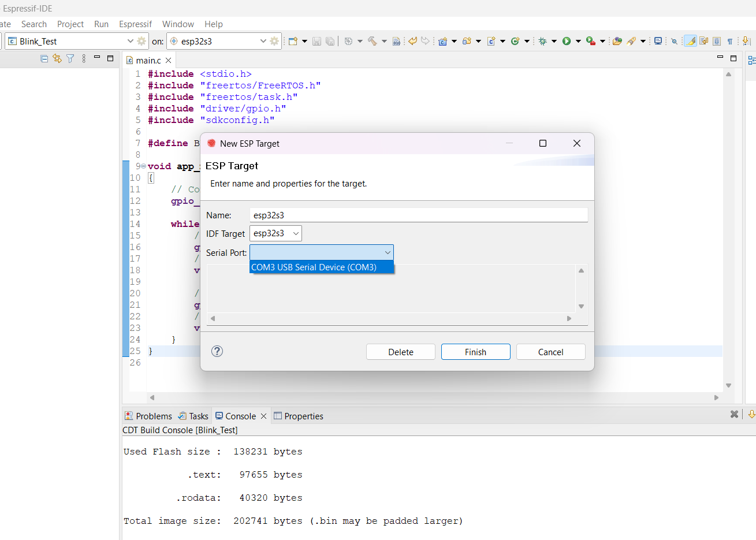Minimize the editor area
Viewport: 756px width, 540px height.
(x=720, y=57)
